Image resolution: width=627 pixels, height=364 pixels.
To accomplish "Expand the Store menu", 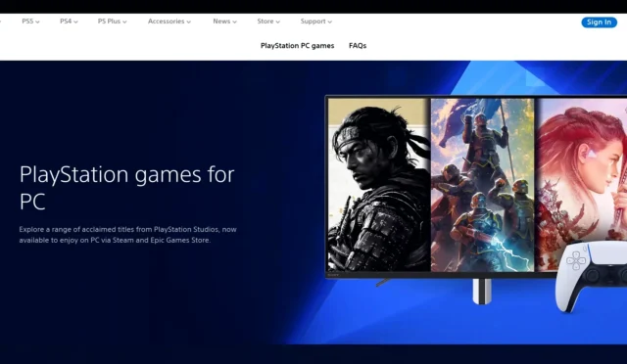I will [268, 22].
